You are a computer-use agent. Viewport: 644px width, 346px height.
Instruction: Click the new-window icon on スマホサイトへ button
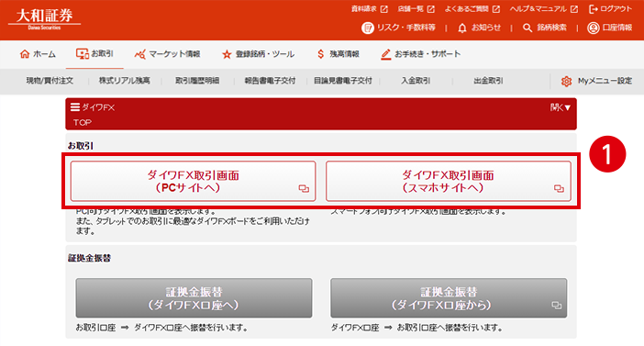point(559,189)
